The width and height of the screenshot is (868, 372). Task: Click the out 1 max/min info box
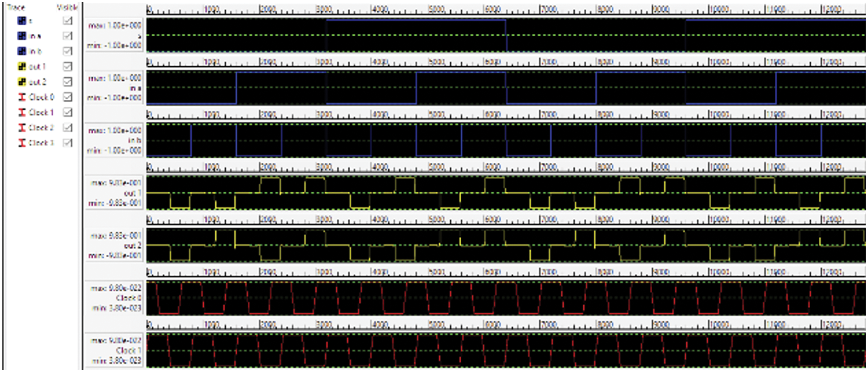pos(115,193)
